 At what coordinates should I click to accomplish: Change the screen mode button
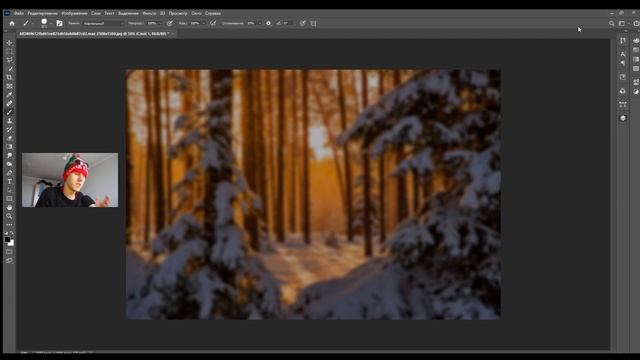9,260
